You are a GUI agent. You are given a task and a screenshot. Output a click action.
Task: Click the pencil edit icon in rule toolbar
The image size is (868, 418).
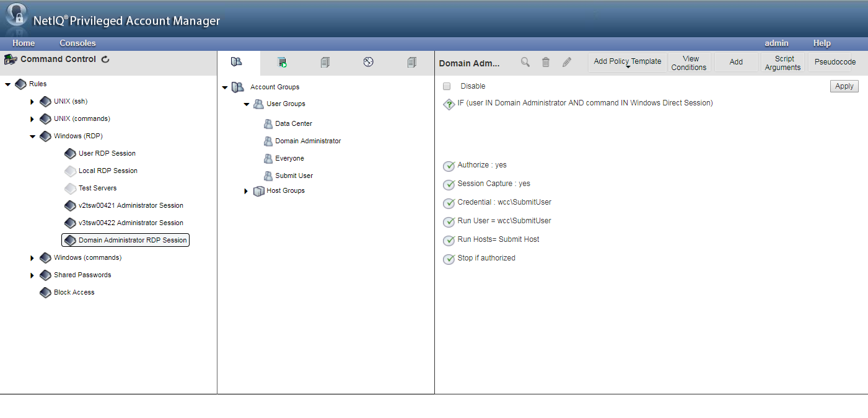click(x=566, y=62)
